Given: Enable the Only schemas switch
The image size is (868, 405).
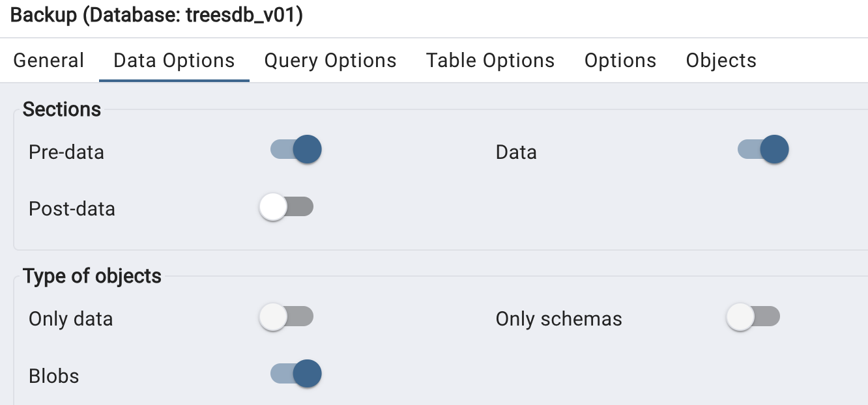Looking at the screenshot, I should point(753,317).
